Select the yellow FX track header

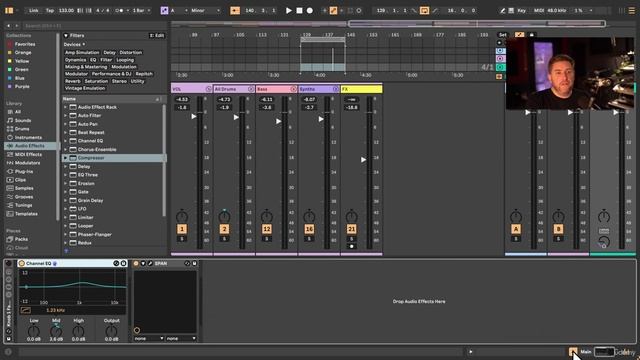(361, 89)
